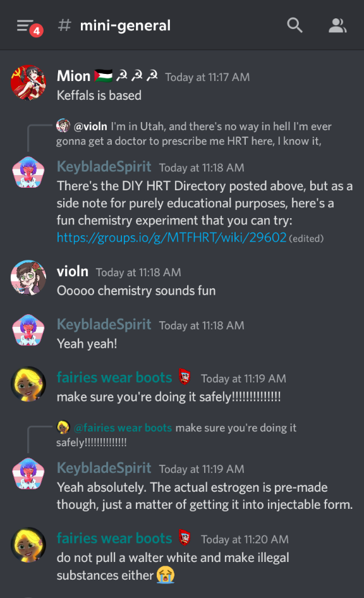
Task: Open the mini-general channel title
Action: click(x=125, y=25)
